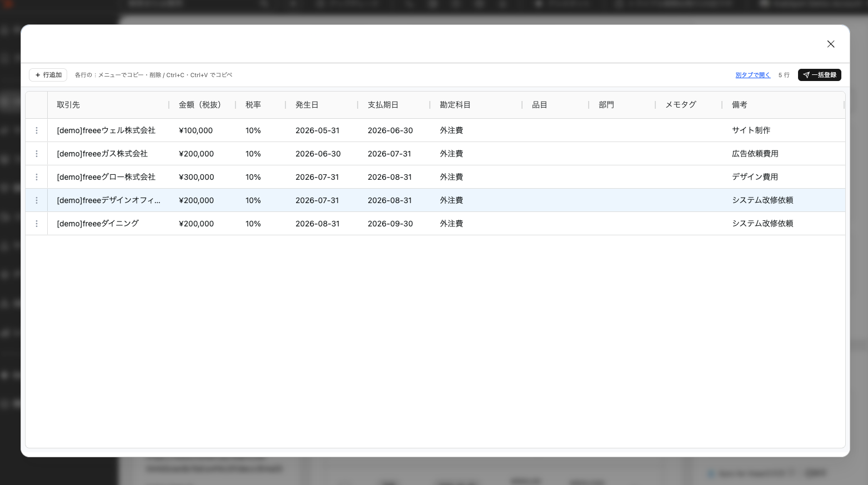The height and width of the screenshot is (485, 868).
Task: Close the bulk registration dialog
Action: click(830, 44)
